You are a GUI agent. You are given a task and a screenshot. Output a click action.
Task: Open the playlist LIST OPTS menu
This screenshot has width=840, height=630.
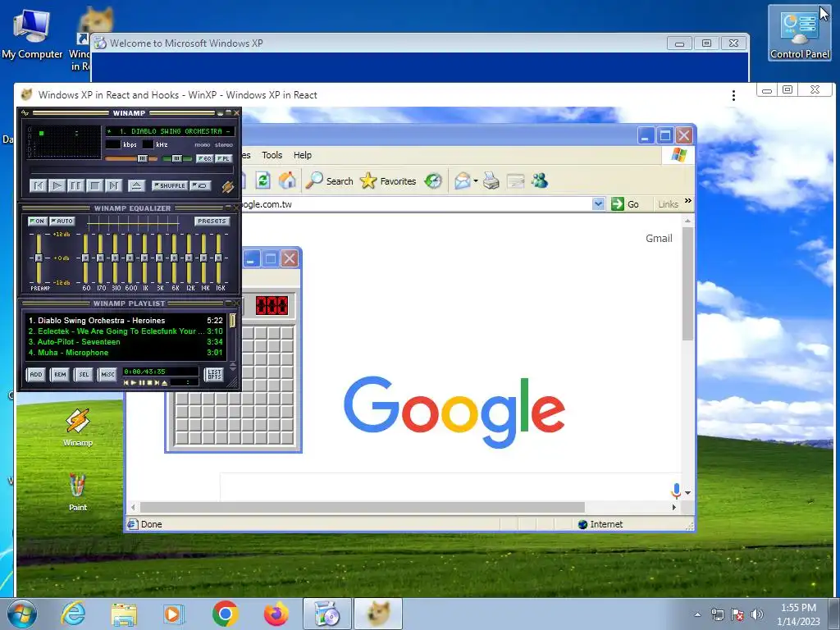coord(214,374)
